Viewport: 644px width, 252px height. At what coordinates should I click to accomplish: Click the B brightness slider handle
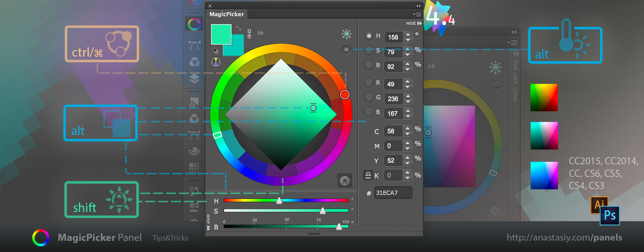click(x=339, y=227)
